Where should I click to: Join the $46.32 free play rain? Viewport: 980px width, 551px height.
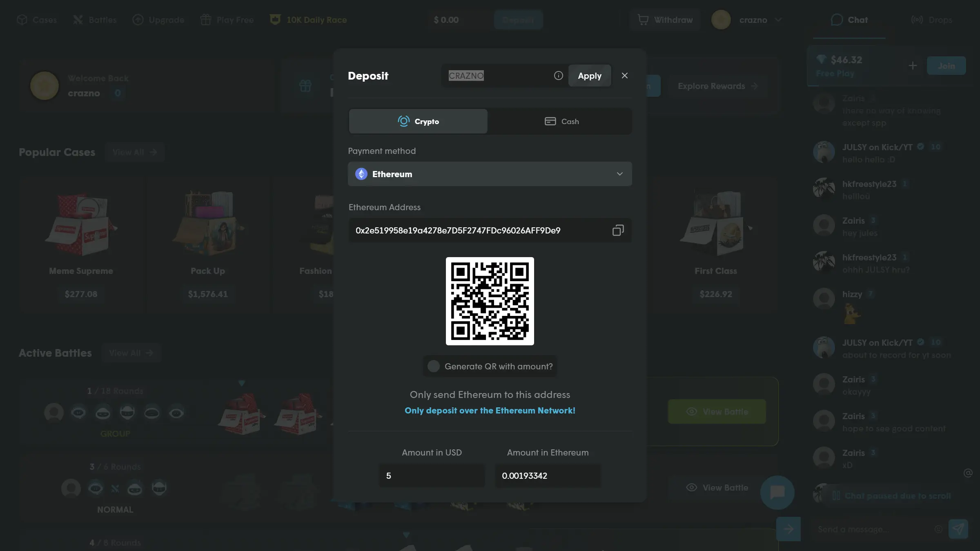tap(946, 65)
